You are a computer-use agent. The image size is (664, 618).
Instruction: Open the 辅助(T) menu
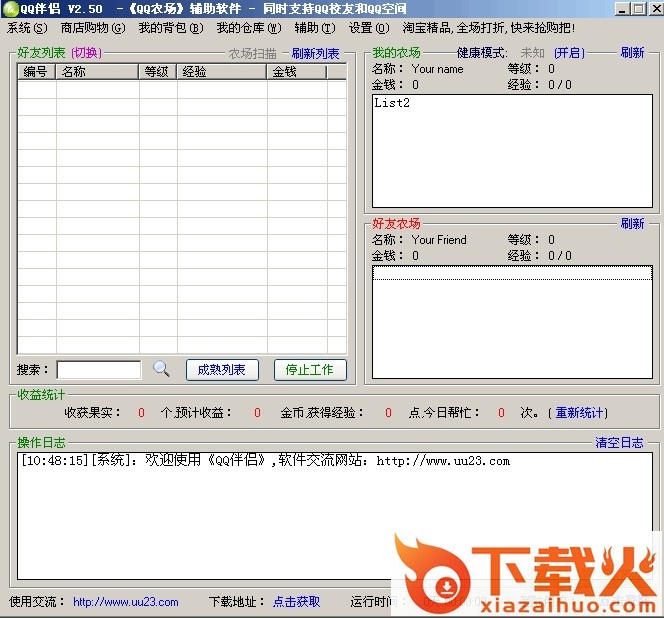[x=314, y=28]
